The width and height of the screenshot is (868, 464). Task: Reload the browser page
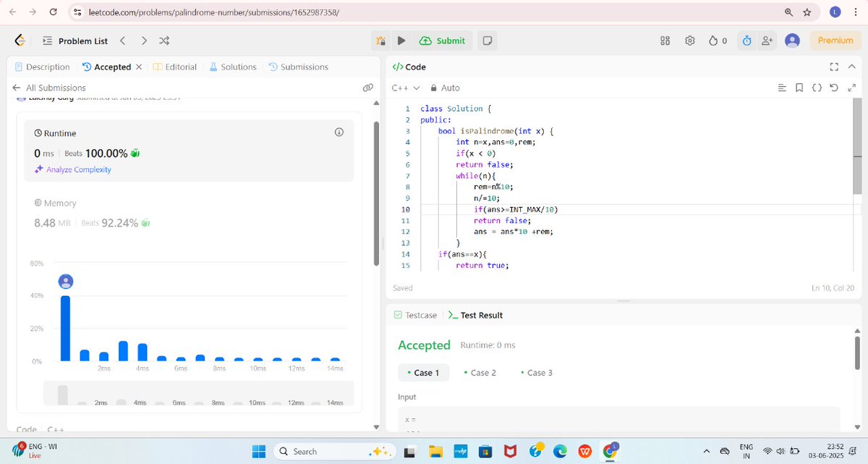(54, 12)
